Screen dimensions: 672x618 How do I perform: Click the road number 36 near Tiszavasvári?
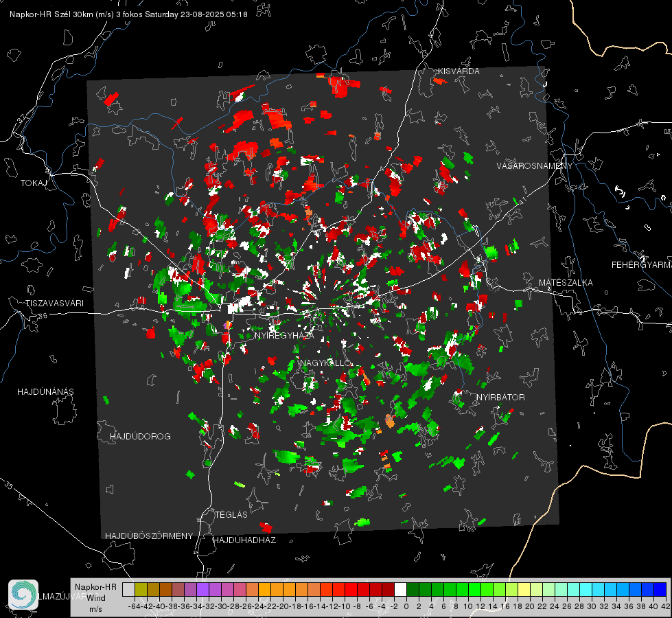pyautogui.click(x=43, y=316)
